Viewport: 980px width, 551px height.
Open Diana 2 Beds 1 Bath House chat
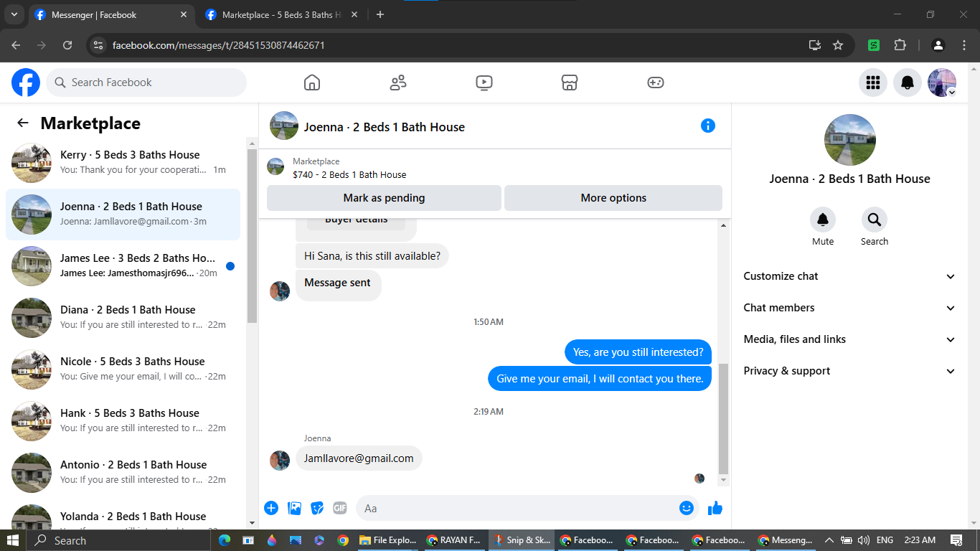[123, 318]
